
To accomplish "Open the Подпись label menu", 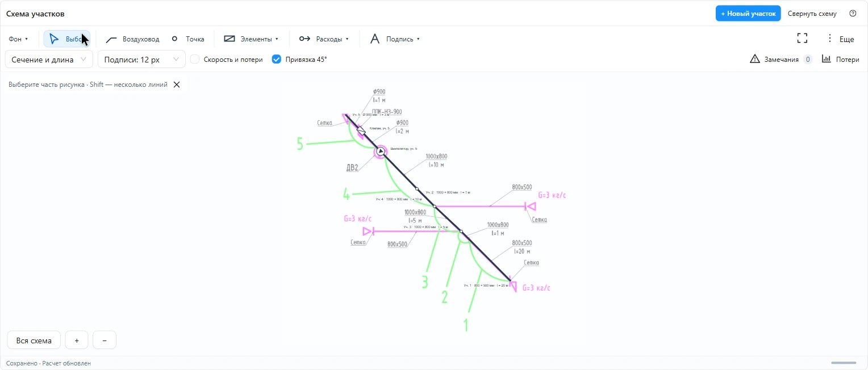I will click(x=395, y=39).
